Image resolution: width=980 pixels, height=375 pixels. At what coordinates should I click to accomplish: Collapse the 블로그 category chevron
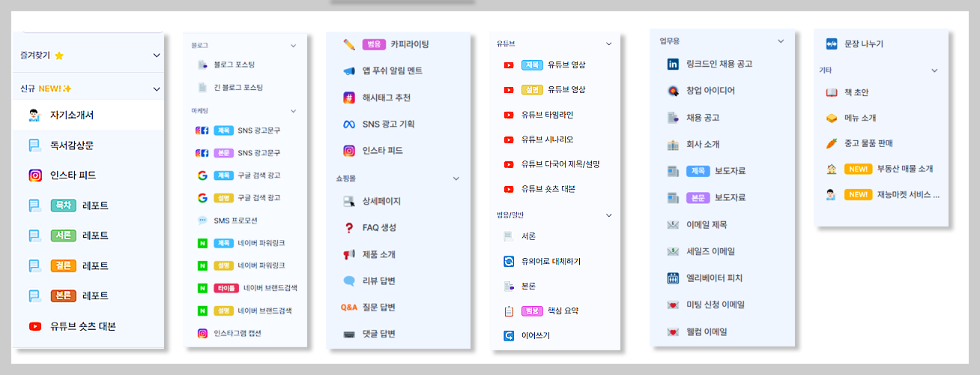pyautogui.click(x=293, y=46)
